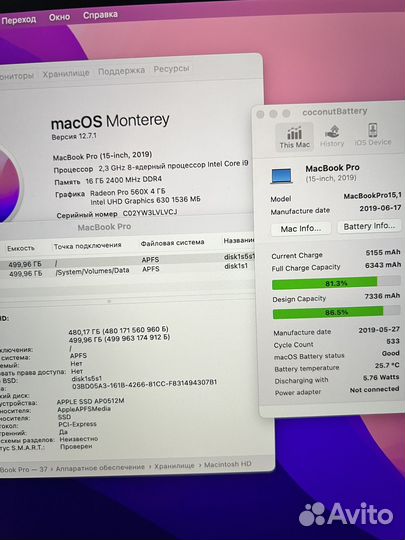Click the macOS Battery status Good value
This screenshot has width=405, height=540.
(x=390, y=353)
